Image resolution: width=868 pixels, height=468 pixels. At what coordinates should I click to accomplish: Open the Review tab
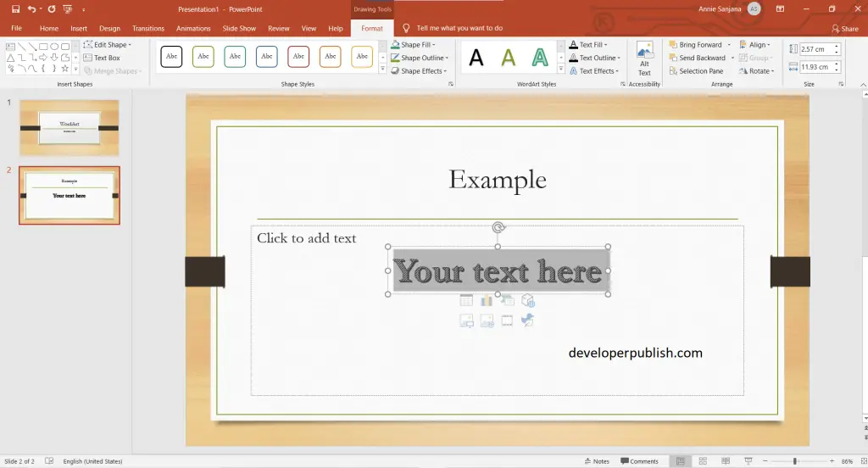278,28
